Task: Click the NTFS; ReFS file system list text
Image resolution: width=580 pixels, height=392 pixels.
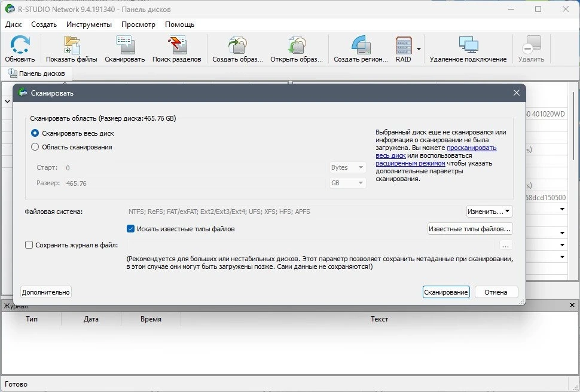Action: [219, 212]
